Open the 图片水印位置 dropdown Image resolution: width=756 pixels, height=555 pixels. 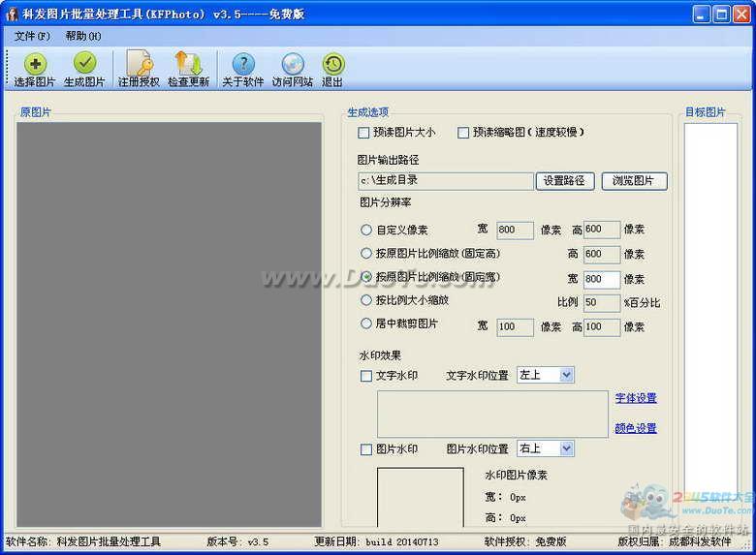click(x=546, y=448)
